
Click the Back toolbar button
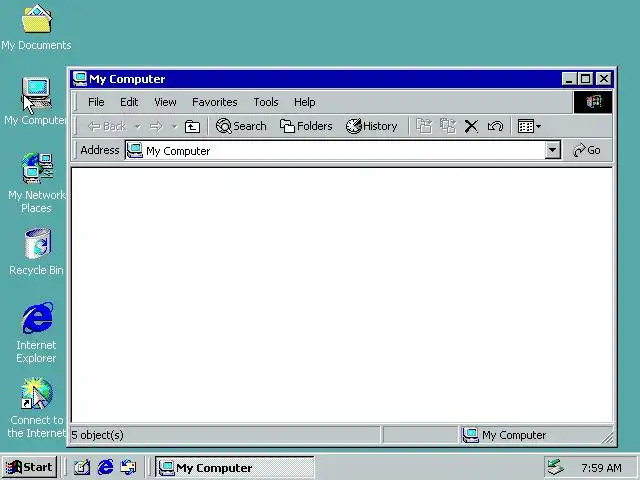(x=107, y=127)
